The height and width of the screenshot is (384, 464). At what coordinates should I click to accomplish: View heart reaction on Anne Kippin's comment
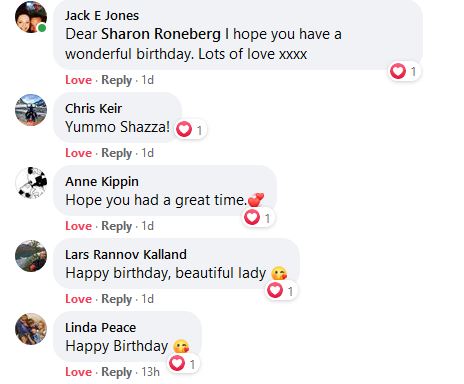point(258,218)
